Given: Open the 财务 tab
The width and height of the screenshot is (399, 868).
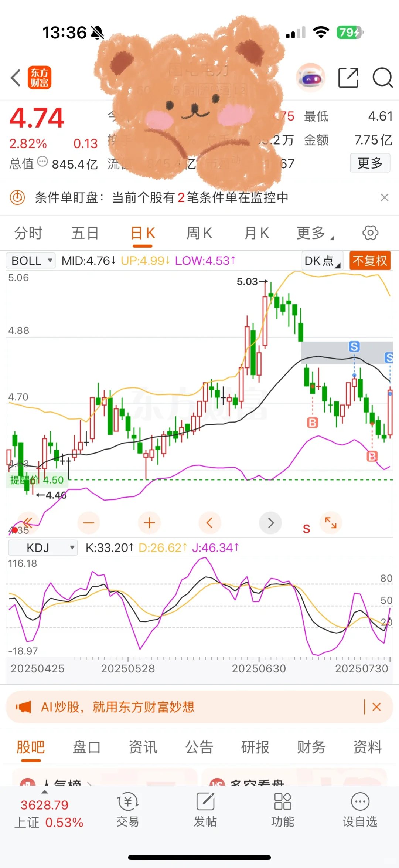Looking at the screenshot, I should pos(311,747).
